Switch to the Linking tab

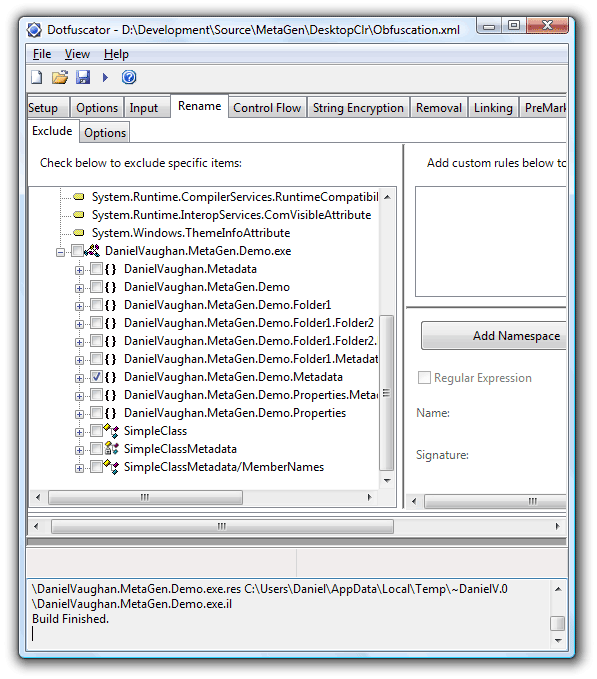click(493, 108)
